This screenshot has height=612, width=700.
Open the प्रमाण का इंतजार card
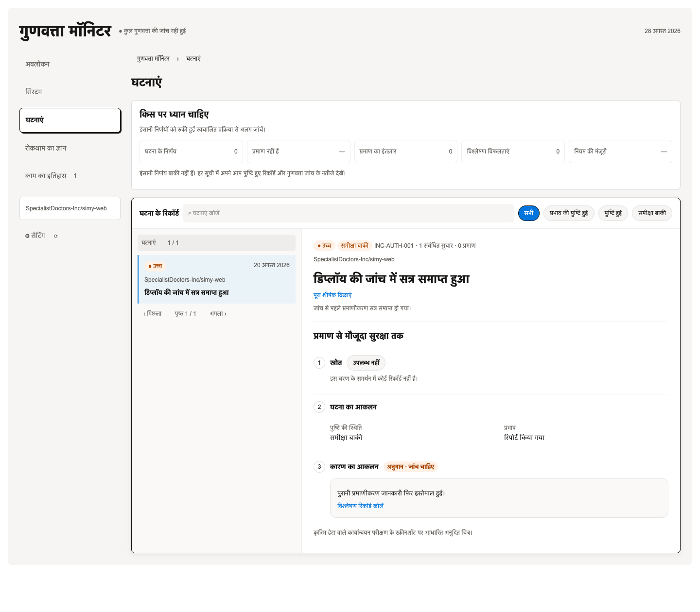point(406,152)
